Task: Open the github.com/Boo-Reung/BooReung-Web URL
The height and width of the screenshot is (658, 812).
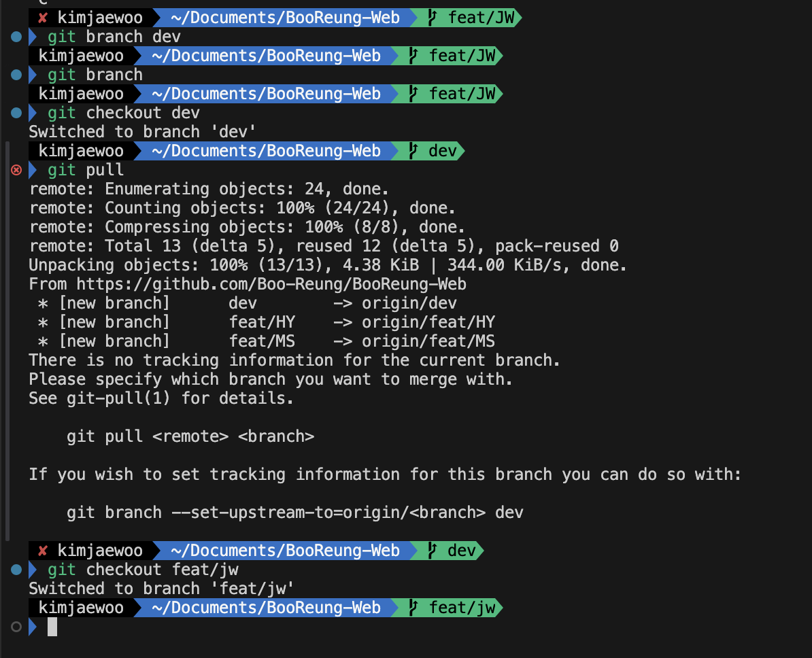Action: tap(271, 284)
